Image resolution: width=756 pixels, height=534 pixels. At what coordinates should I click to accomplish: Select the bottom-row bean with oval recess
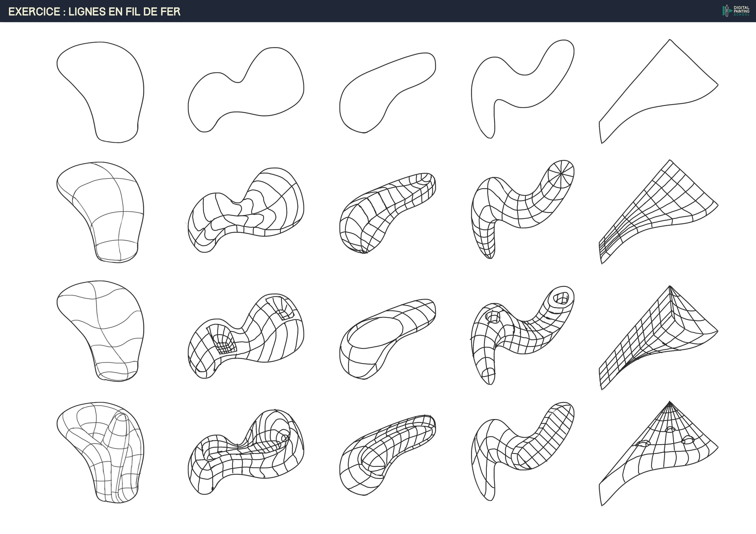(x=385, y=454)
